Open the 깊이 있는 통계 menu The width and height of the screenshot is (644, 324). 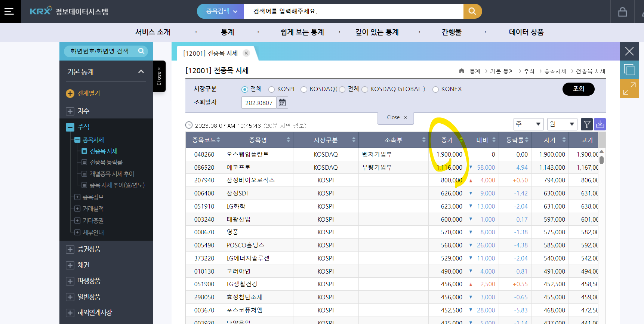(x=377, y=32)
